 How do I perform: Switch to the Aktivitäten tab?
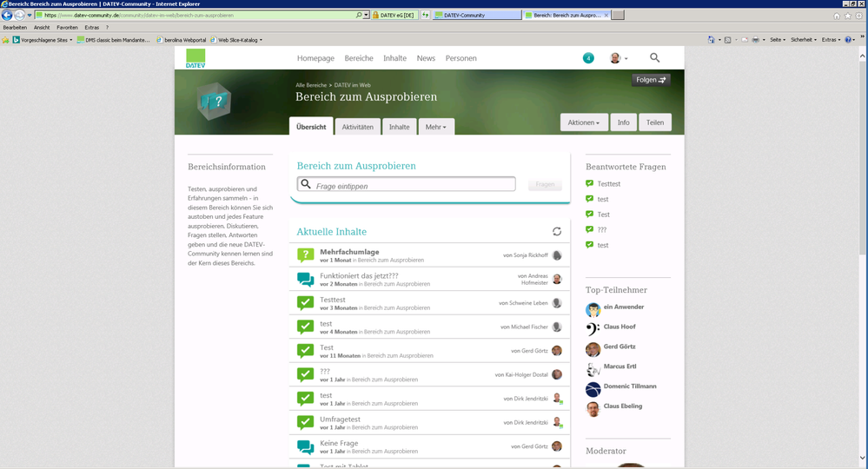coord(358,127)
